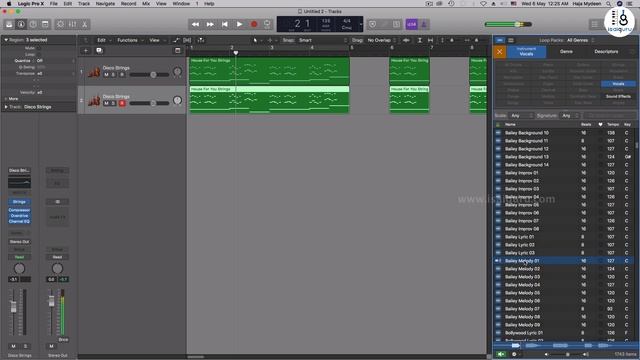Toggle Show Automation button
This screenshot has height=360, width=640.
point(176,40)
